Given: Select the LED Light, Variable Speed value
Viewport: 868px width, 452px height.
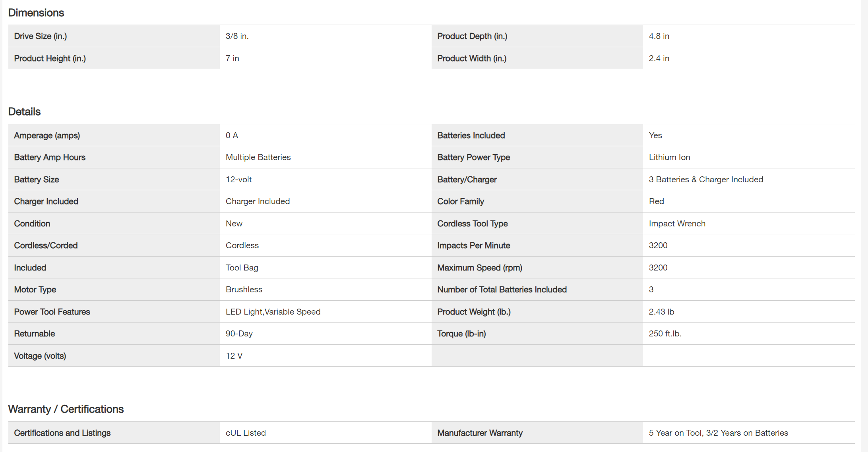Looking at the screenshot, I should [273, 312].
